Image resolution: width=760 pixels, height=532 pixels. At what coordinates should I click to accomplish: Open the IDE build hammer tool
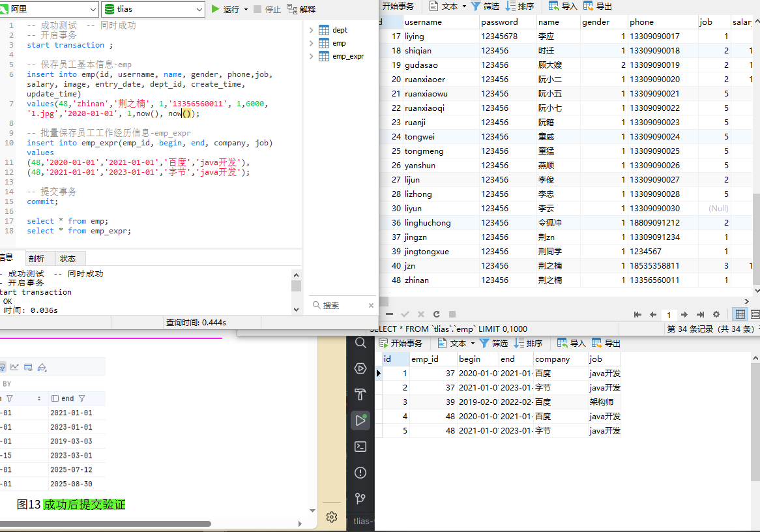coord(360,394)
